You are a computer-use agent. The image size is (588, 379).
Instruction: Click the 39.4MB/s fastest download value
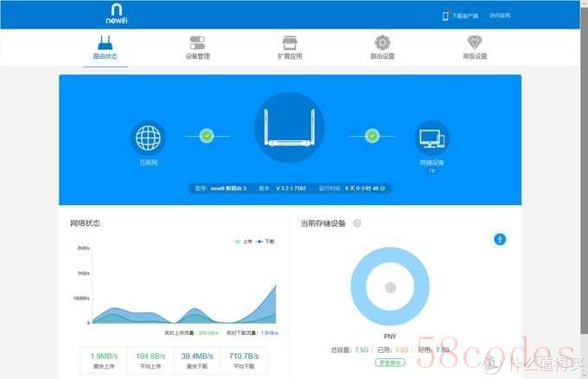click(197, 357)
